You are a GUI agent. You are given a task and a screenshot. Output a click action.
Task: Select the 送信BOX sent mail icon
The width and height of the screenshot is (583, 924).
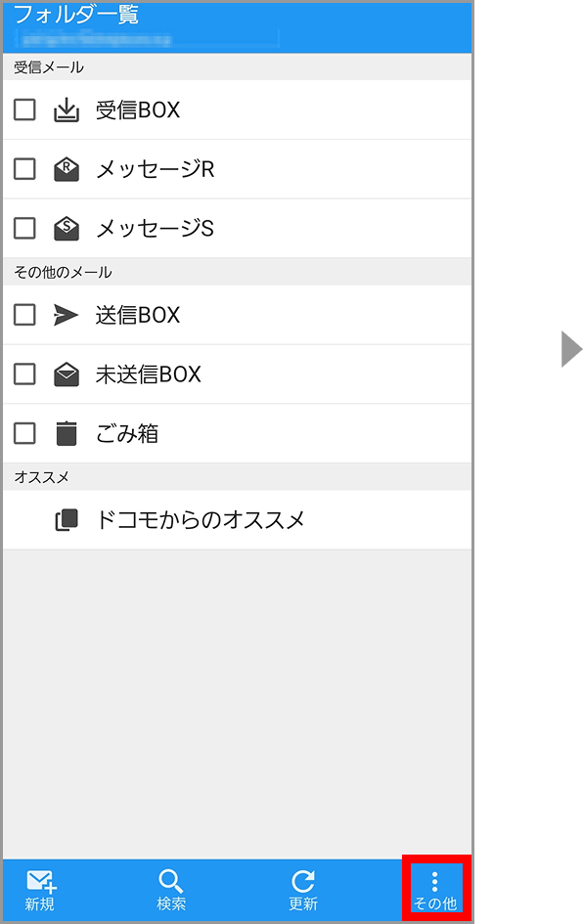[65, 315]
